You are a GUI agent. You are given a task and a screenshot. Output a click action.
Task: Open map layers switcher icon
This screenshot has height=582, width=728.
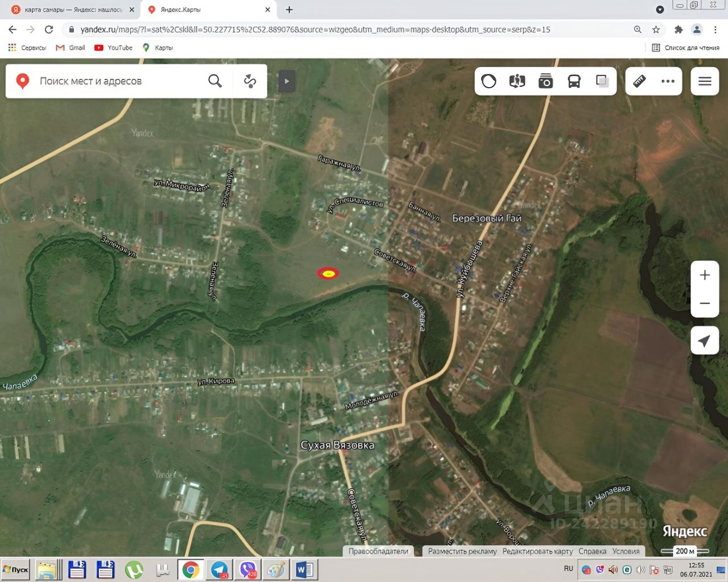(602, 81)
